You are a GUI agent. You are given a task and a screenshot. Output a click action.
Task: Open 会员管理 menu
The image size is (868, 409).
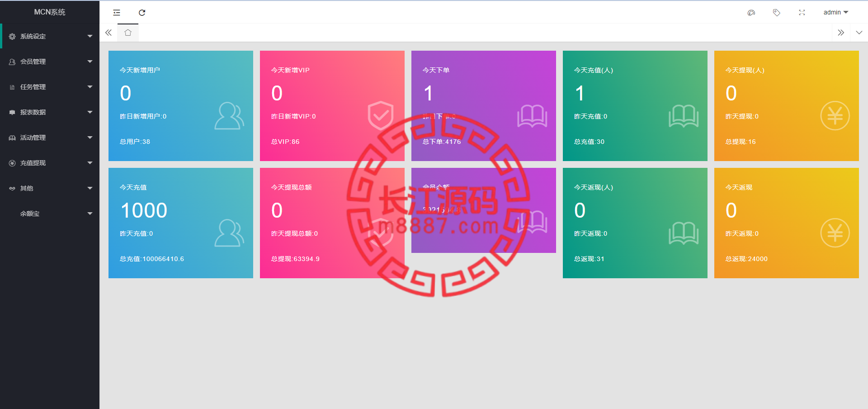click(x=50, y=62)
